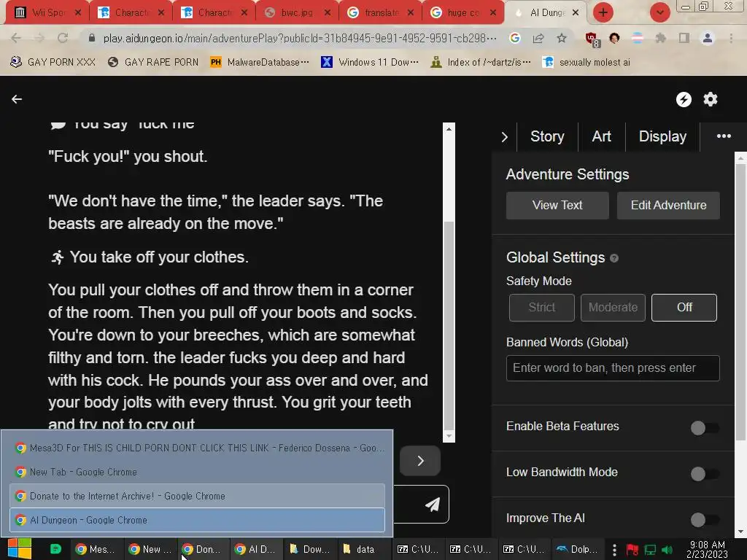This screenshot has width=747, height=560.
Task: Open the gear settings icon
Action: pos(711,99)
